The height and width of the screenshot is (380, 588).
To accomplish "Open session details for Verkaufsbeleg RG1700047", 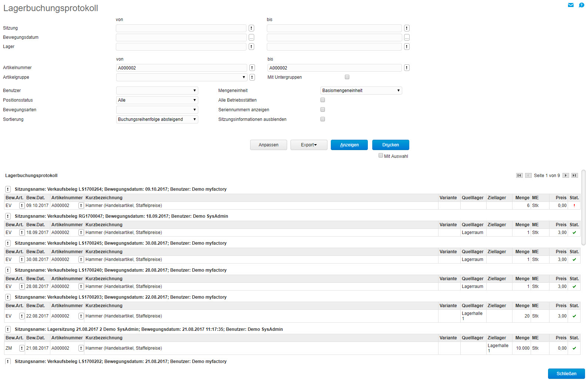I will [x=8, y=216].
